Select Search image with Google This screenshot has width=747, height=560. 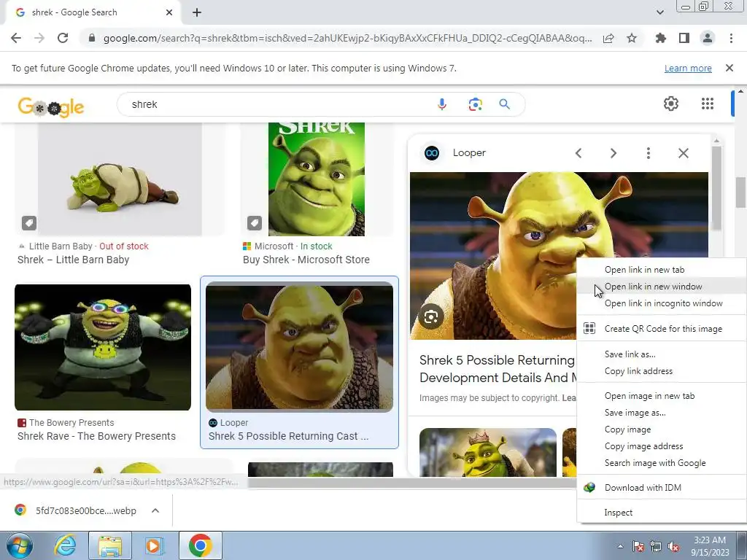[x=662, y=463]
